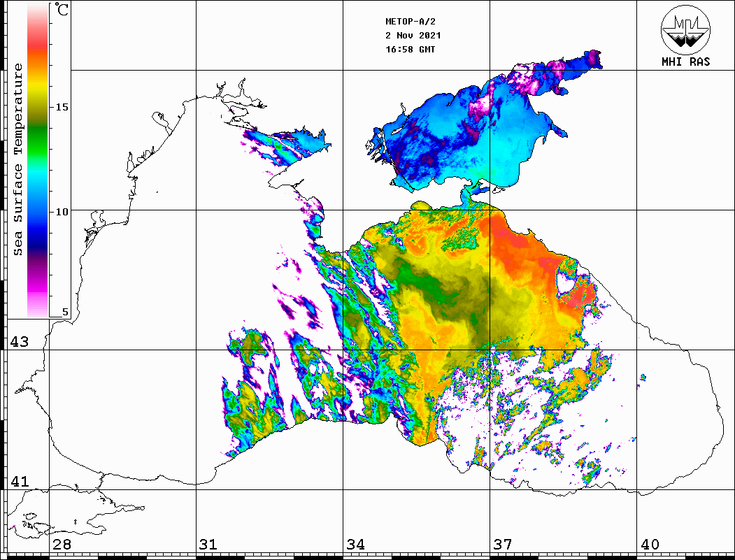The image size is (735, 560).
Task: Click the MHI RAS logo emblem
Action: (x=685, y=29)
